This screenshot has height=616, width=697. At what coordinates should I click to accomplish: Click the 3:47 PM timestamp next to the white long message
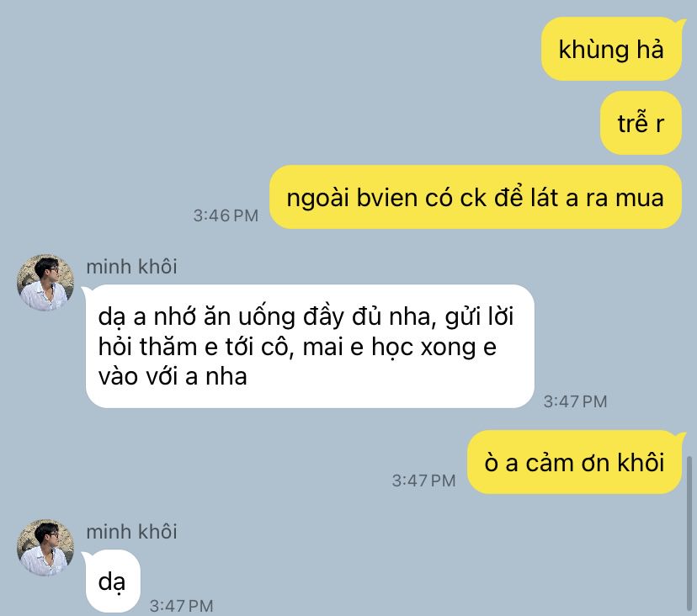tap(575, 401)
